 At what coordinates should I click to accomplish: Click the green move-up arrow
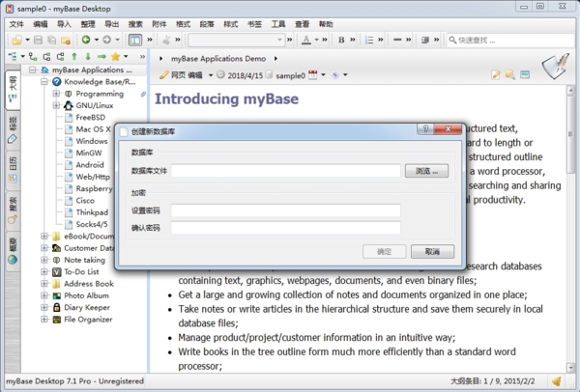pyautogui.click(x=74, y=57)
